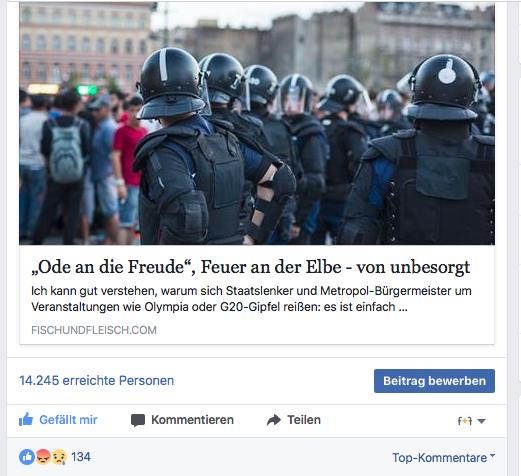Show who reacted via the 134 count
Screen dimensions: 521x476
tap(81, 457)
